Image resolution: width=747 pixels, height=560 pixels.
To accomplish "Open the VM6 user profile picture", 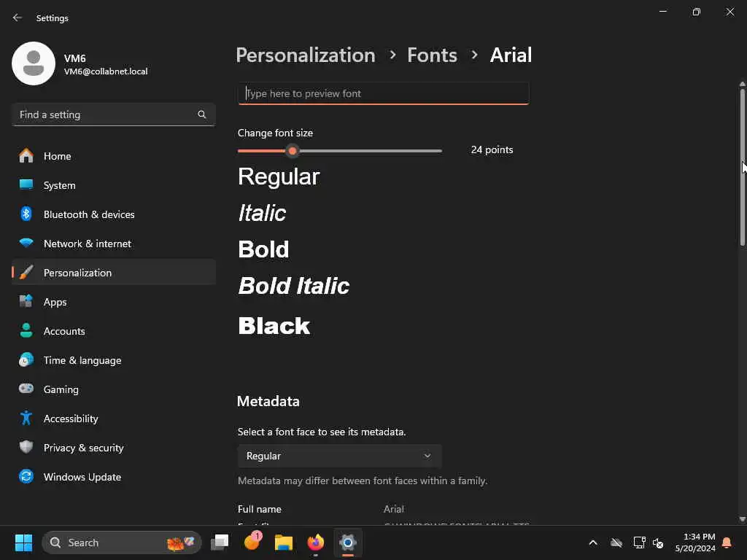I will pos(34,63).
